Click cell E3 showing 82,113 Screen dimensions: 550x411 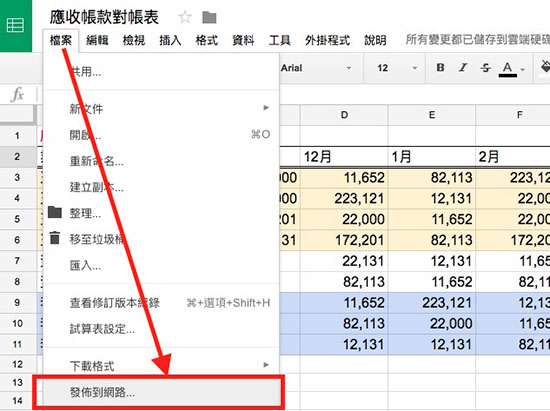coord(432,177)
